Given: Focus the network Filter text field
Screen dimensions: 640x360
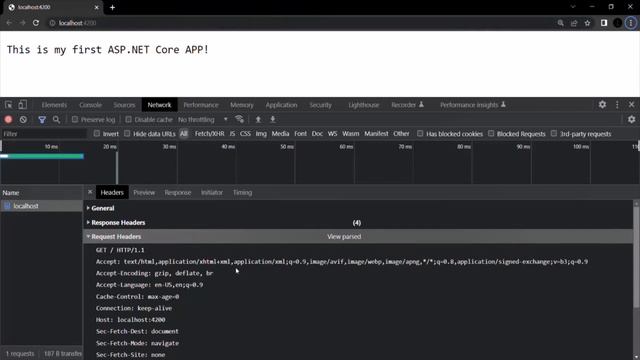Looking at the screenshot, I should (x=44, y=133).
